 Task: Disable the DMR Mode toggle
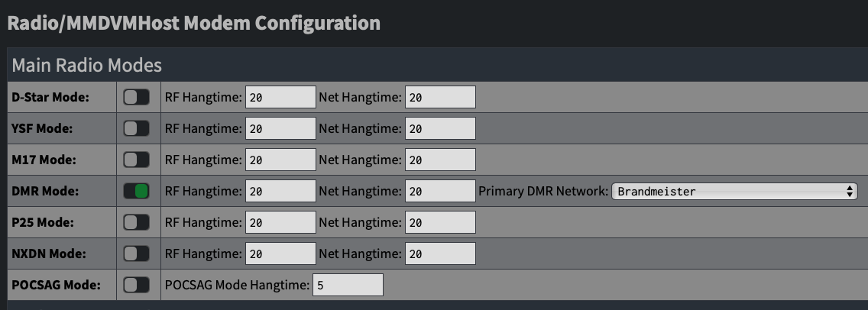point(137,191)
